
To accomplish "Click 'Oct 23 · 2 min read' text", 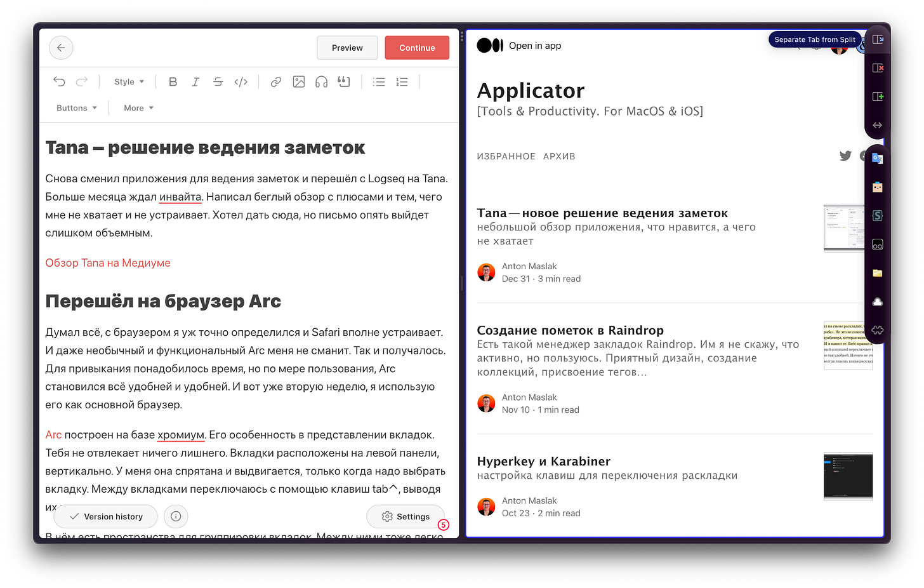I will 541,514.
